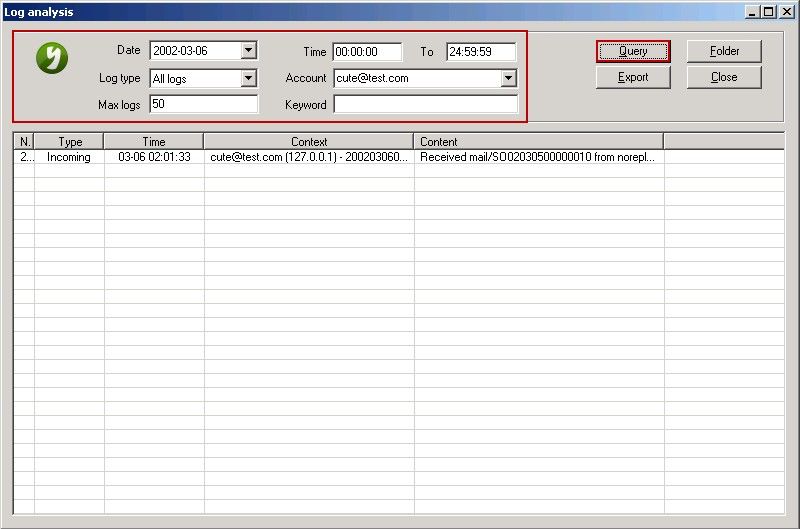Click the Context column header
Screen dimensions: 800x529
pyautogui.click(x=309, y=142)
